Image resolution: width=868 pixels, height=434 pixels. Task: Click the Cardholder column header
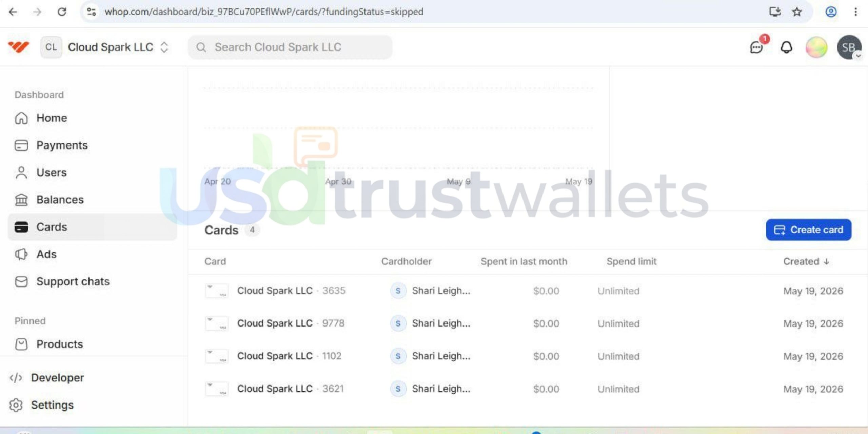click(406, 261)
